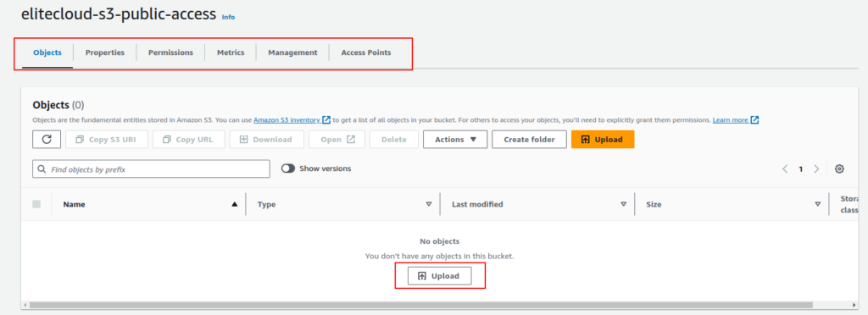Sort by Last modified column arrow
The height and width of the screenshot is (315, 868).
(x=623, y=204)
